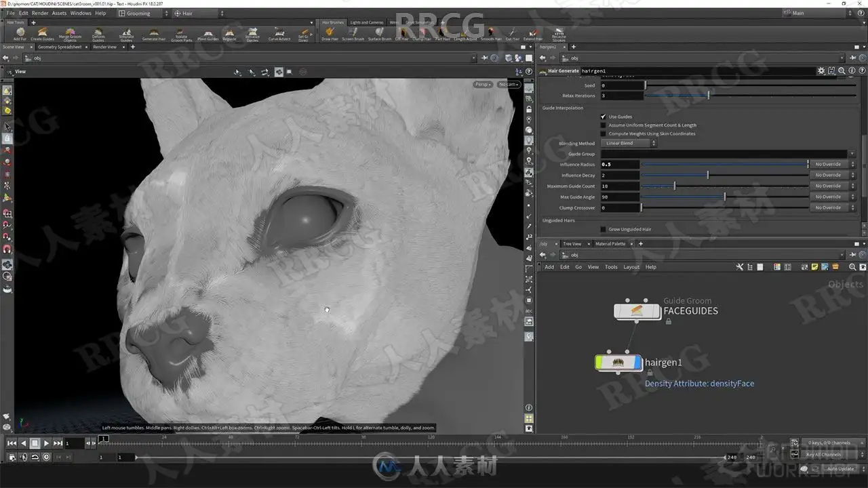
Task: Select the Surface Brush tool
Action: 379,34
